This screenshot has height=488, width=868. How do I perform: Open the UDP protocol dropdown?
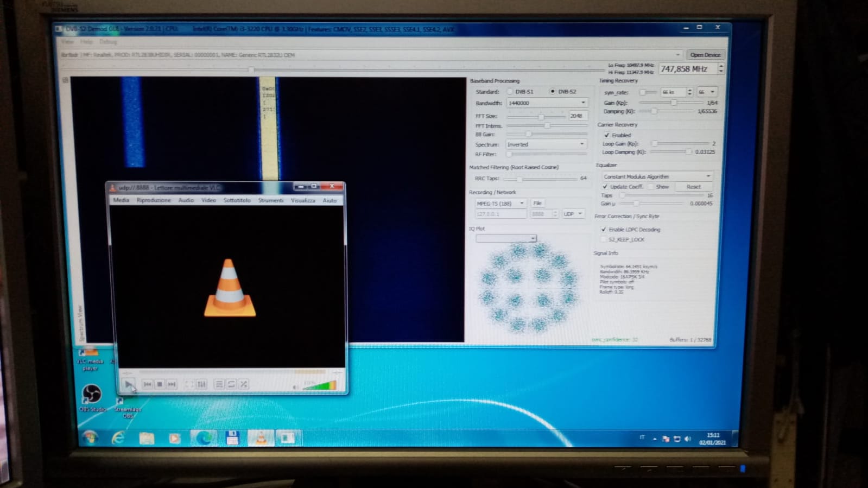pos(573,214)
